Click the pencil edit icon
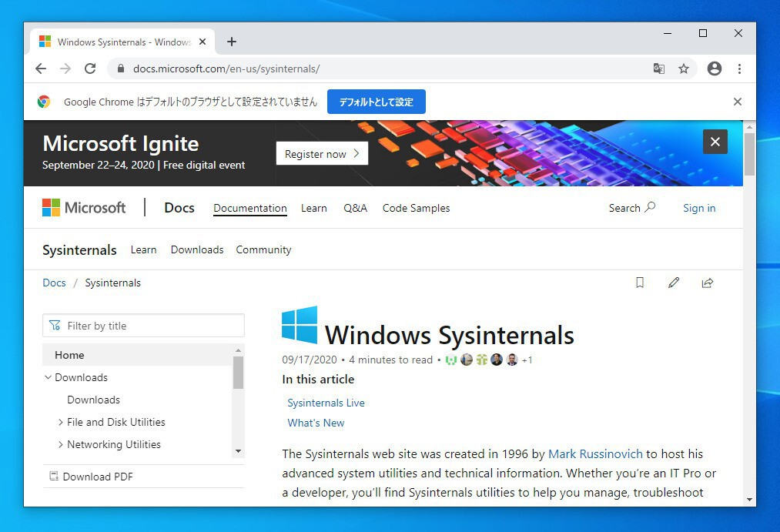The height and width of the screenshot is (532, 780). click(674, 283)
